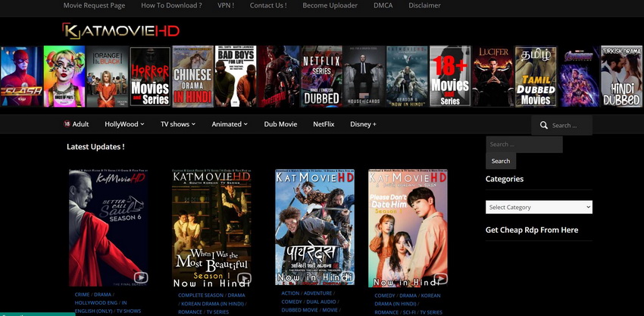
Task: Go to the Dub Movie menu item
Action: [280, 124]
